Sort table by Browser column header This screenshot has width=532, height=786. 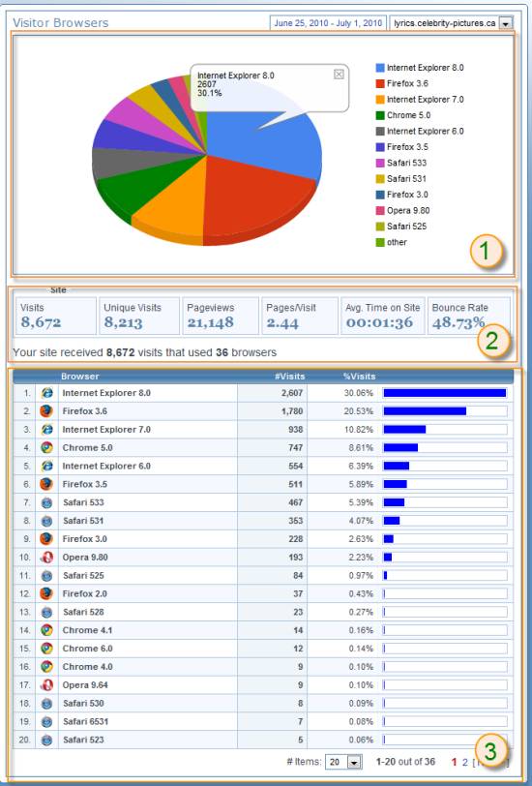point(80,377)
